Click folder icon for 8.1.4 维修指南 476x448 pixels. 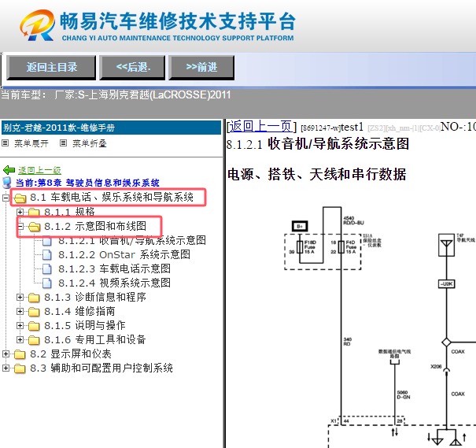pos(34,312)
